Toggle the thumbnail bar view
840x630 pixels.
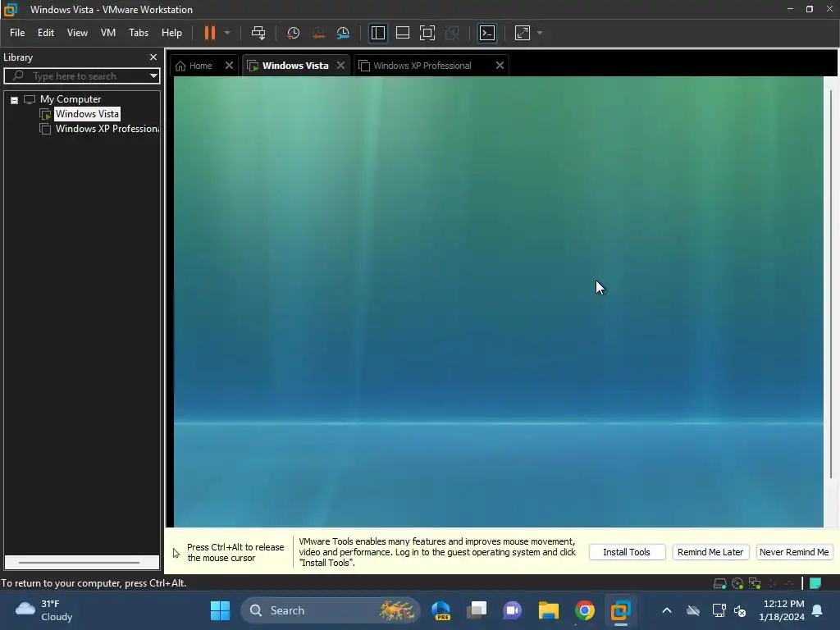coord(402,33)
